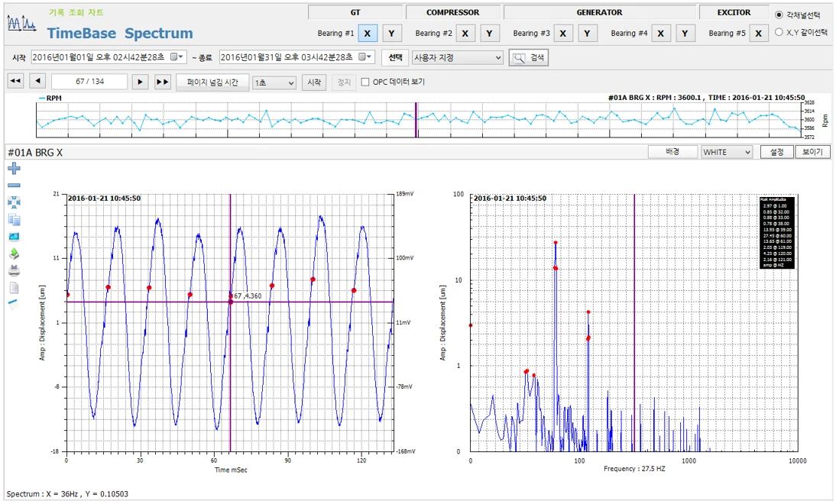The width and height of the screenshot is (836, 504).
Task: Click the 페이지 넘김 시간 button
Action: click(212, 82)
